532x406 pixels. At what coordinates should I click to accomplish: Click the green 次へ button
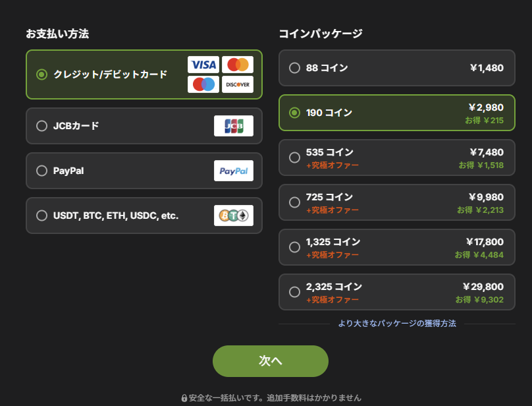point(271,361)
